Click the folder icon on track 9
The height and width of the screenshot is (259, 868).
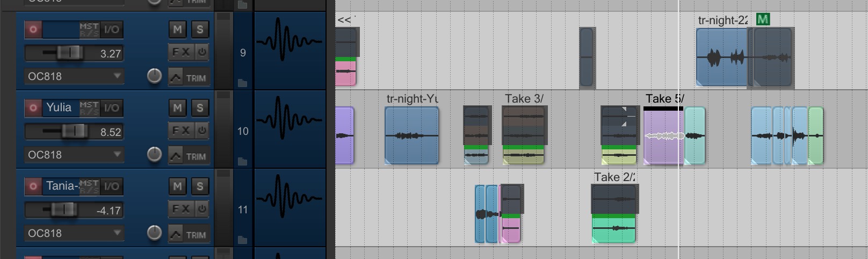click(x=243, y=83)
